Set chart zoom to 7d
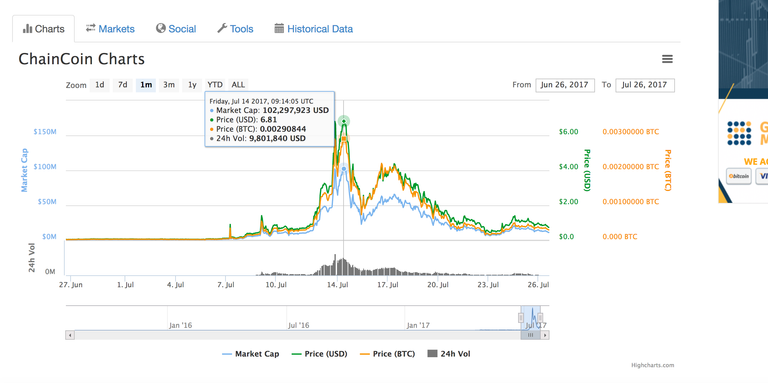Screen dimensions: 768x383 [122, 85]
